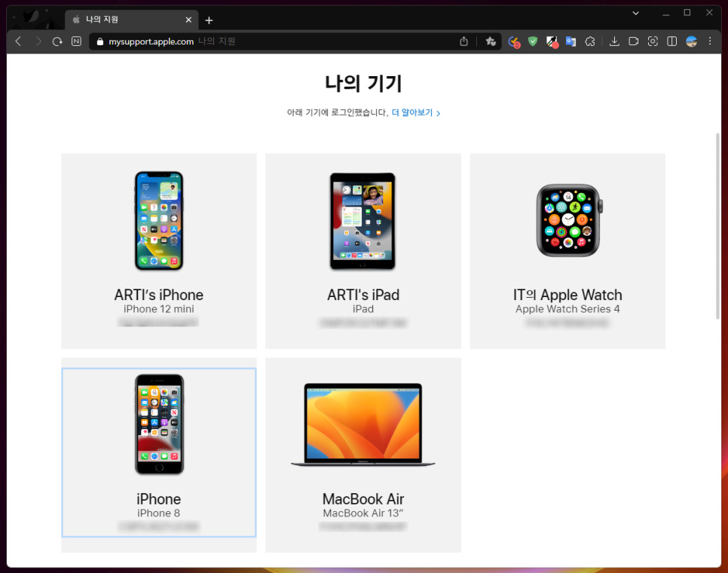728x573 pixels.
Task: Toggle the side panel icon
Action: [x=671, y=41]
